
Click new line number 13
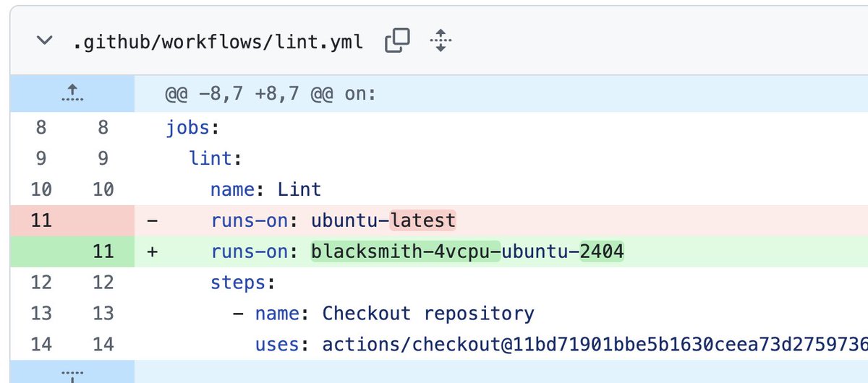[103, 314]
